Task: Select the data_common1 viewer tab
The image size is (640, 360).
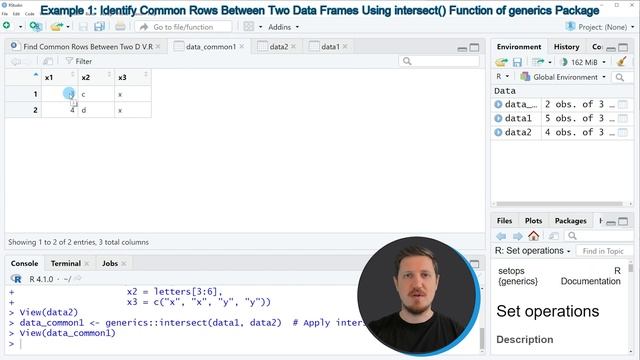Action: pos(211,47)
